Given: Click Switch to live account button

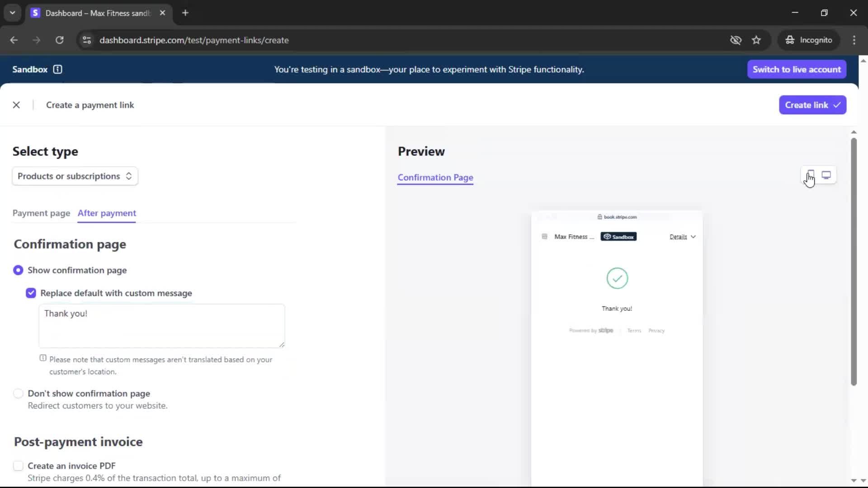Looking at the screenshot, I should point(797,70).
